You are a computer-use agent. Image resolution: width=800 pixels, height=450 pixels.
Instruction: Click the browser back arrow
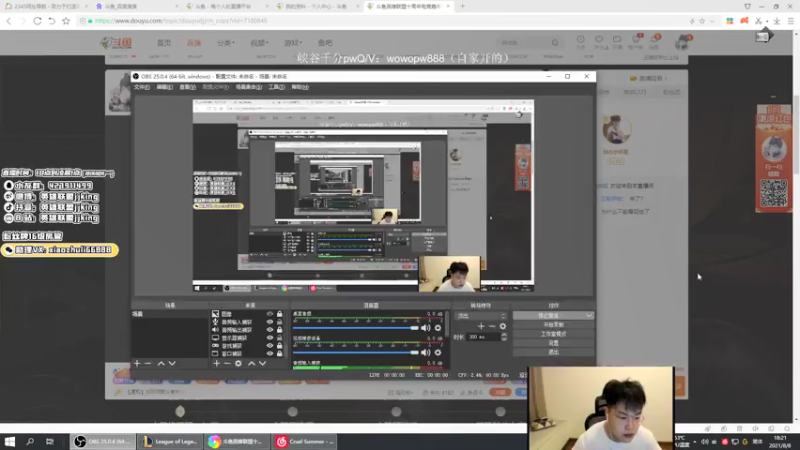point(9,21)
